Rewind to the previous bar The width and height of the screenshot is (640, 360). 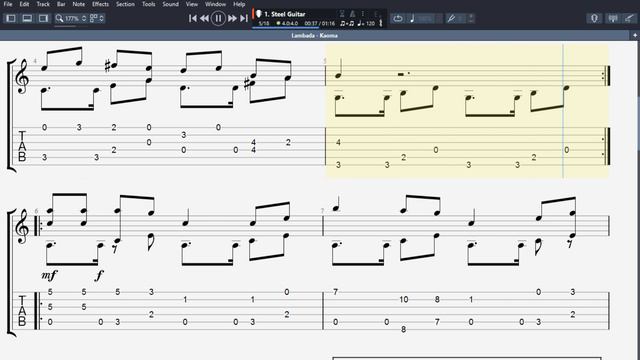204,18
